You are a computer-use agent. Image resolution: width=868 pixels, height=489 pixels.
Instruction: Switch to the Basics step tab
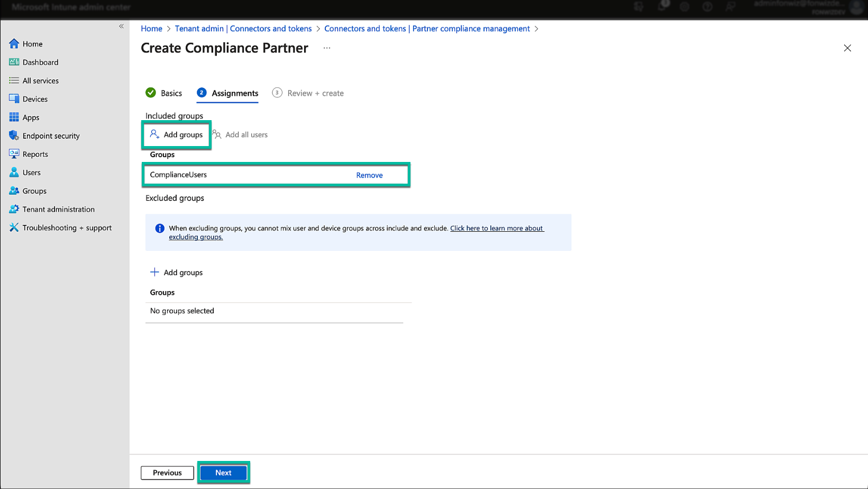pyautogui.click(x=164, y=93)
